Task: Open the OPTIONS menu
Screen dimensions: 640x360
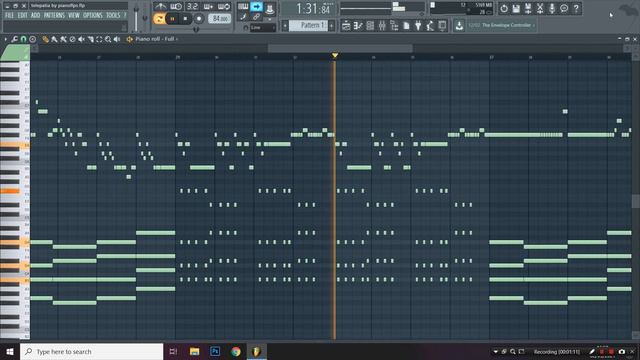Action: (x=93, y=16)
